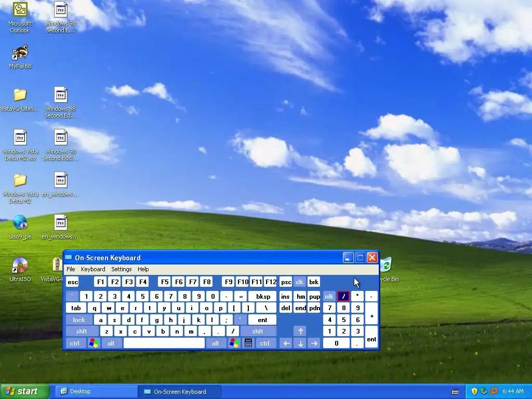This screenshot has width=532, height=399.
Task: Click the right Windows logo key
Action: coord(234,343)
